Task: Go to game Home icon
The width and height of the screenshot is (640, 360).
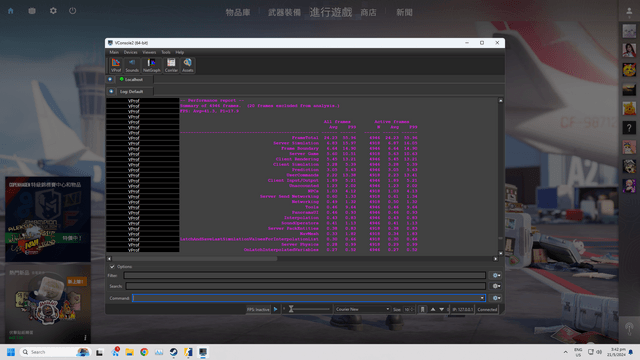Action: (11, 11)
